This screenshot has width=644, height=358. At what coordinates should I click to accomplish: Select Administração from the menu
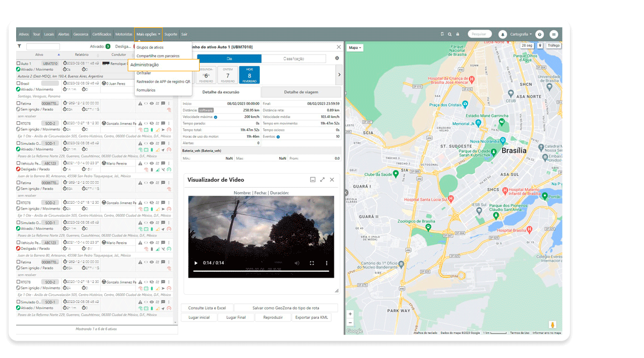145,65
